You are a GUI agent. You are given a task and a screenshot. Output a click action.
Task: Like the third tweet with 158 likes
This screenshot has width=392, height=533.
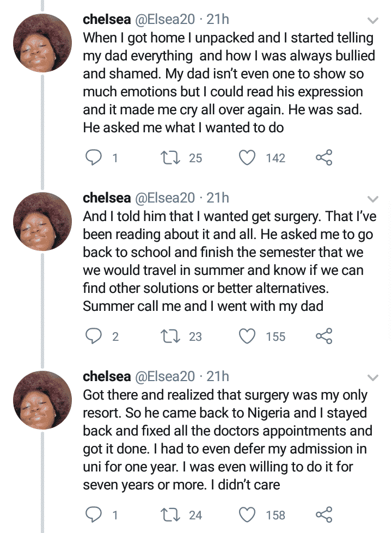(248, 514)
